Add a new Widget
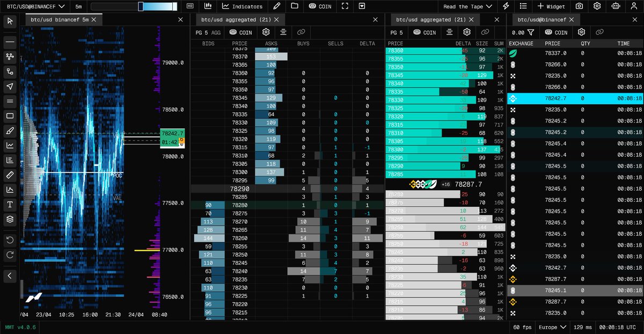 [x=551, y=6]
